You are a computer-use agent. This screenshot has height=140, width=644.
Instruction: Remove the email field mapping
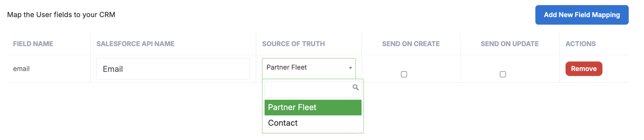point(584,69)
